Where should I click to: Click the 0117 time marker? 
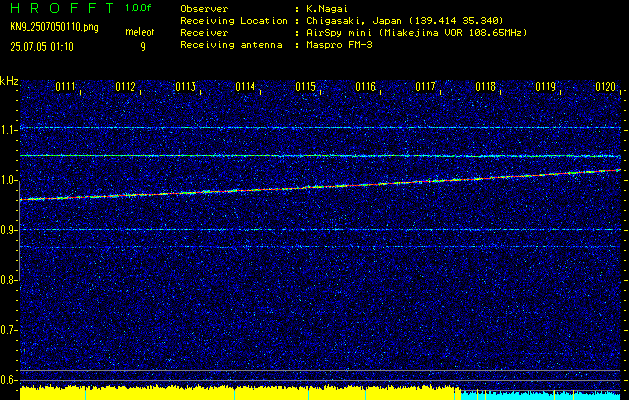(425, 87)
